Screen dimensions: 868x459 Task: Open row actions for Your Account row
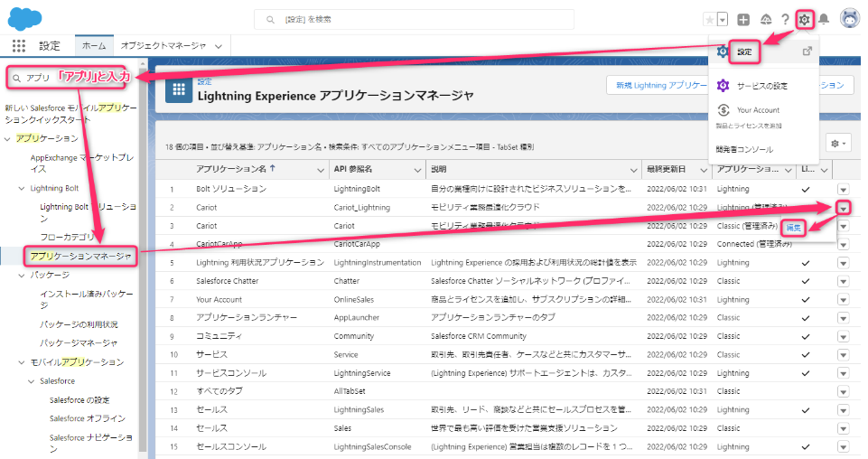tap(843, 300)
